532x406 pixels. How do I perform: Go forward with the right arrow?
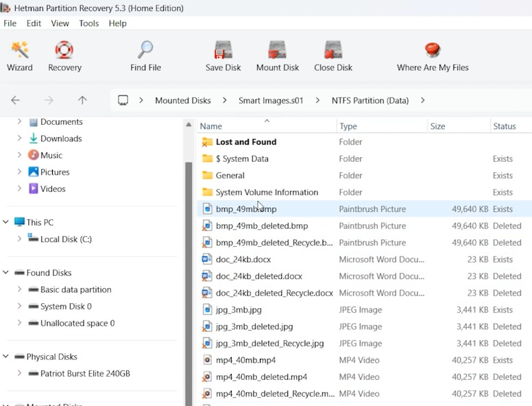point(49,100)
